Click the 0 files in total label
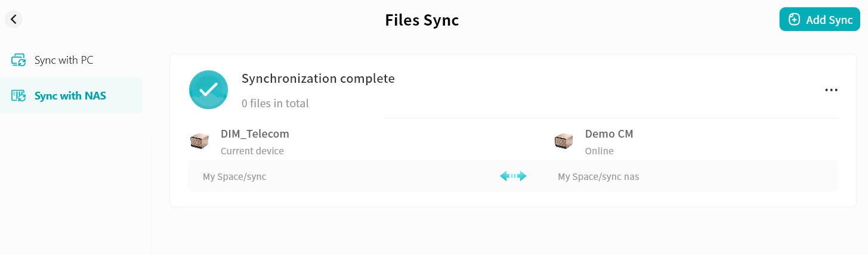Viewport: 868px width, 255px height. click(x=275, y=104)
